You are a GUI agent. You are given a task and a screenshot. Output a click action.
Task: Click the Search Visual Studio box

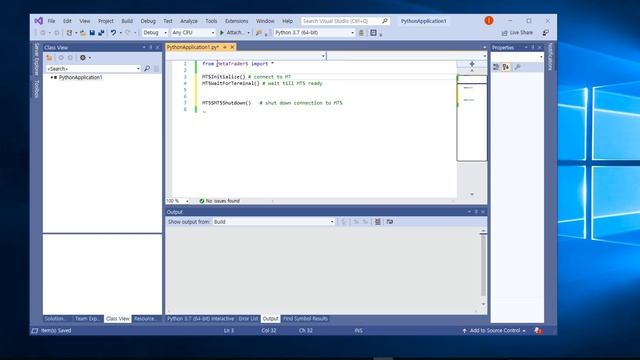click(345, 21)
